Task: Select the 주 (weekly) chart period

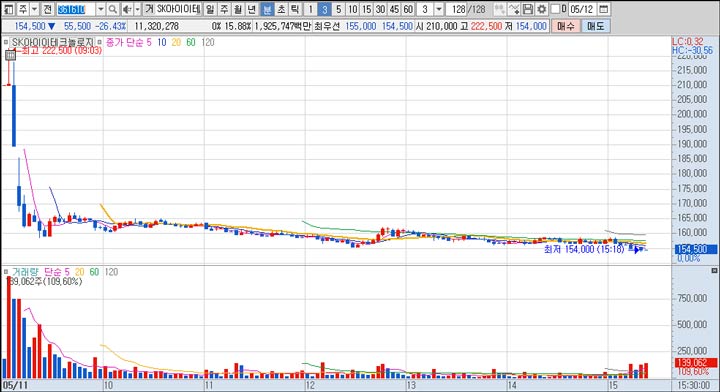Action: point(224,9)
